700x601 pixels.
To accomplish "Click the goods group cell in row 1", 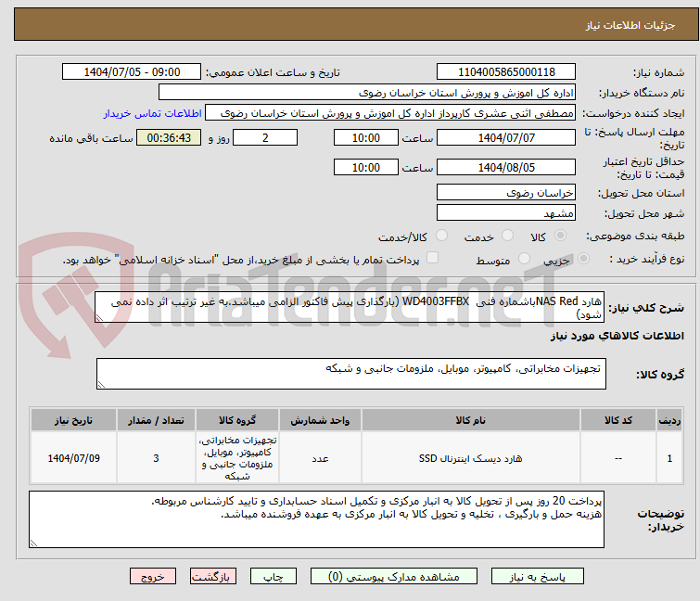I will point(237,458).
